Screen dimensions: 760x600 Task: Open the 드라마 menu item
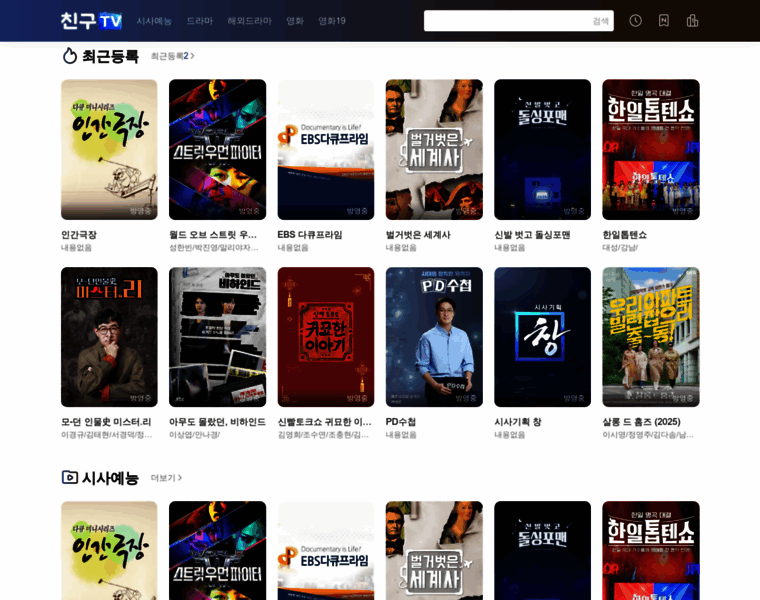(200, 21)
